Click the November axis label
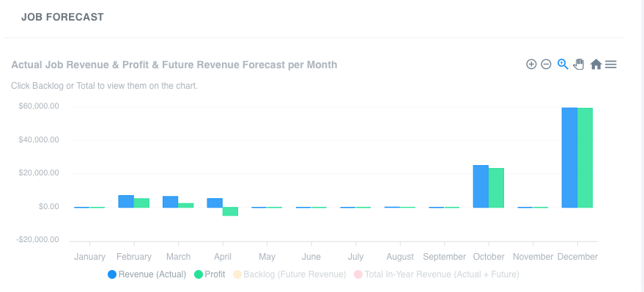 point(533,257)
